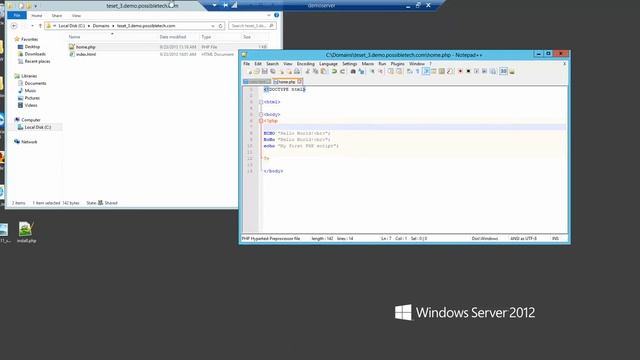Image resolution: width=640 pixels, height=360 pixels.
Task: Open the Notepad++ Plugins menu
Action: (x=397, y=64)
